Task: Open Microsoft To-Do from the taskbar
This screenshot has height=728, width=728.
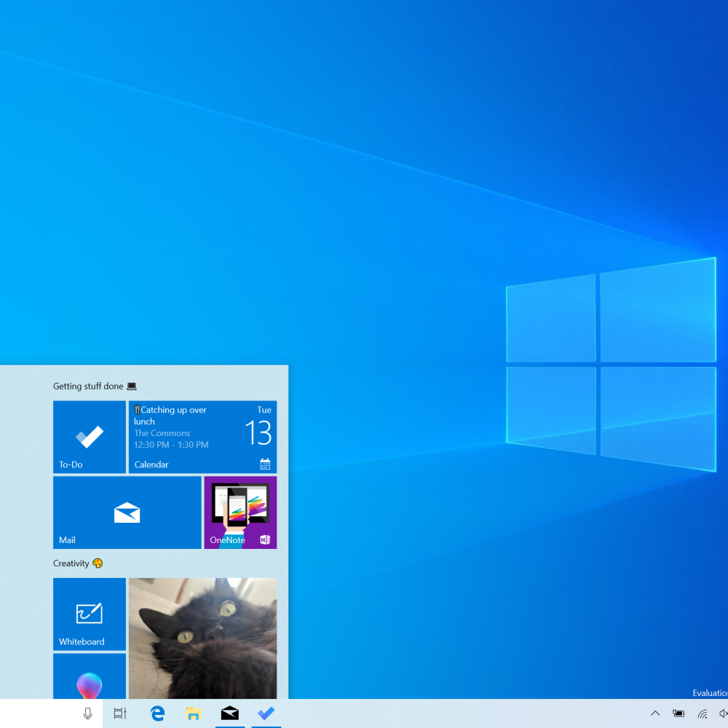Action: point(266,713)
